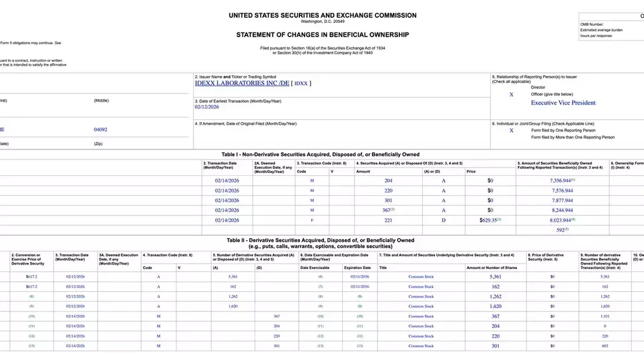Toggle the Officer checkbox marked X
This screenshot has width=644, height=353.
pos(511,95)
